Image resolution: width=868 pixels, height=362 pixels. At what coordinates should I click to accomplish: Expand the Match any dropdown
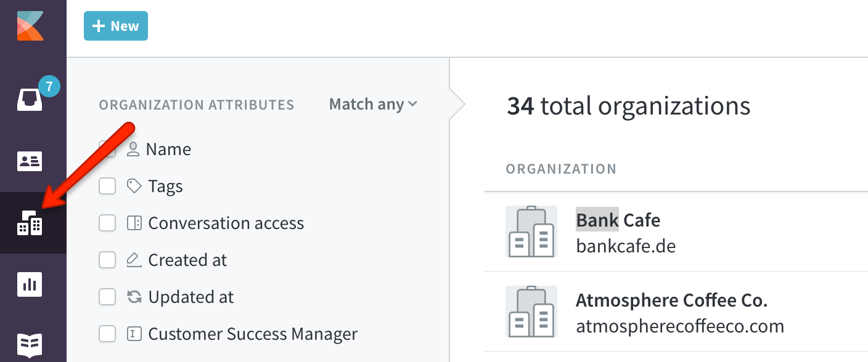(x=373, y=105)
